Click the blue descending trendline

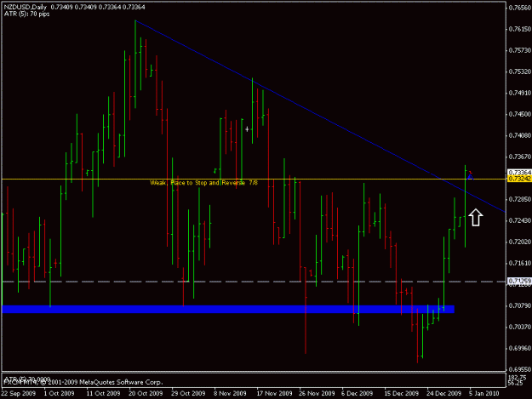[x=320, y=117]
